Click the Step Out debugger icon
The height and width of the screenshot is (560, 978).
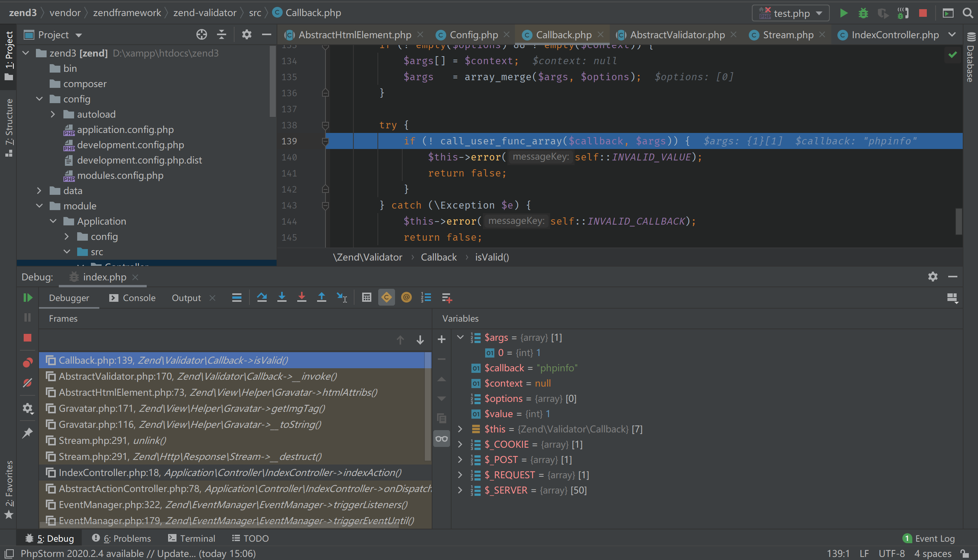pyautogui.click(x=322, y=297)
